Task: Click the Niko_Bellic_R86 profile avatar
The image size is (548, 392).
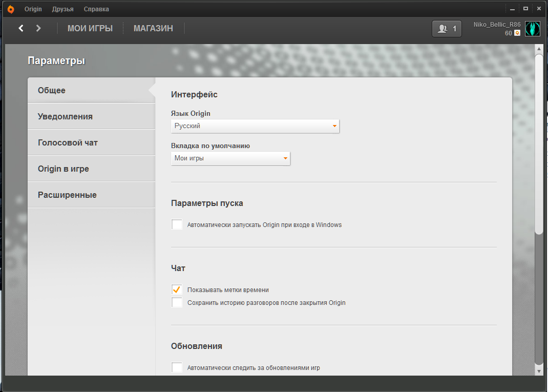Action: (533, 29)
